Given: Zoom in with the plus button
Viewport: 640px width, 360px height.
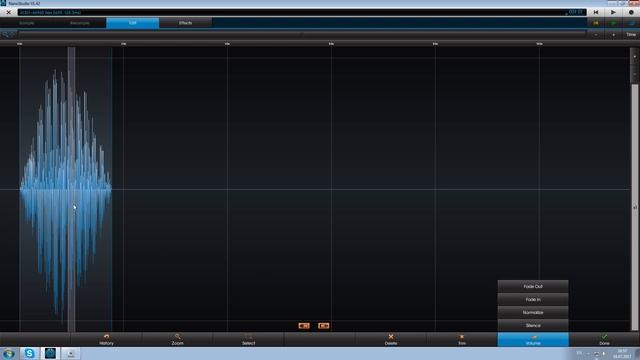Looking at the screenshot, I should (x=613, y=35).
